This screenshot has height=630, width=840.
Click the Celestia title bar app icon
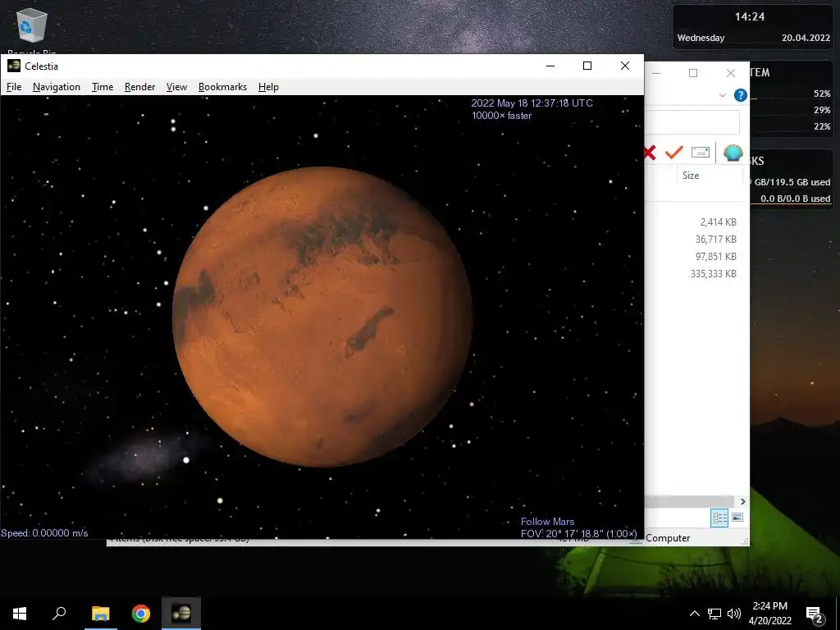click(14, 66)
